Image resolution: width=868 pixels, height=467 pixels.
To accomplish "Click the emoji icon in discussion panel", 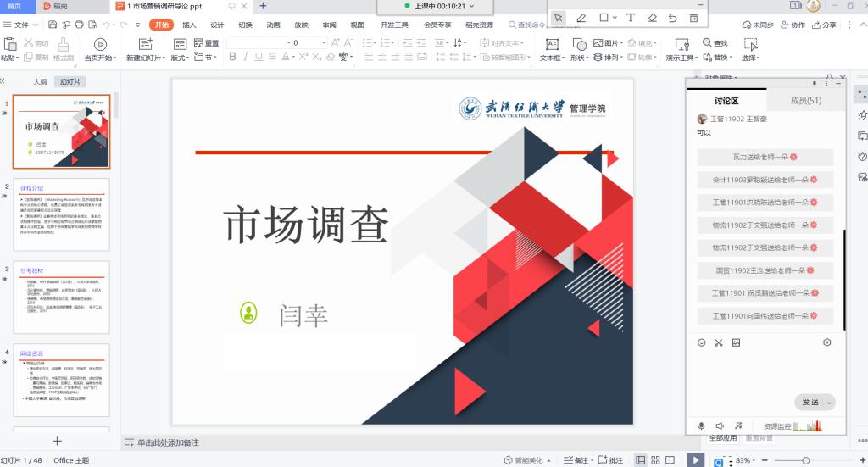I will (701, 342).
